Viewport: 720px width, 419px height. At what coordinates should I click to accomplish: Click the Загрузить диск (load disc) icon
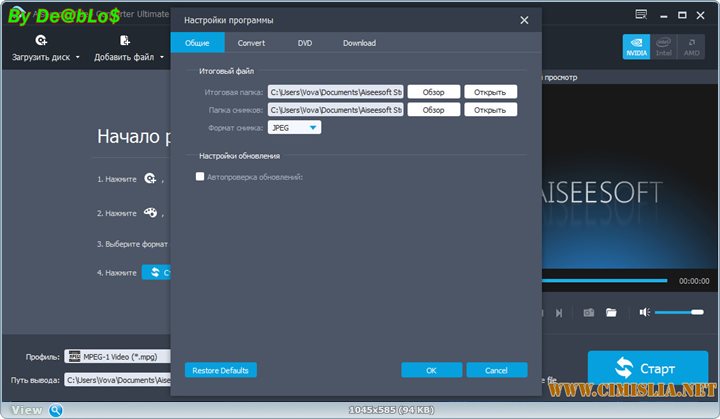coord(41,41)
